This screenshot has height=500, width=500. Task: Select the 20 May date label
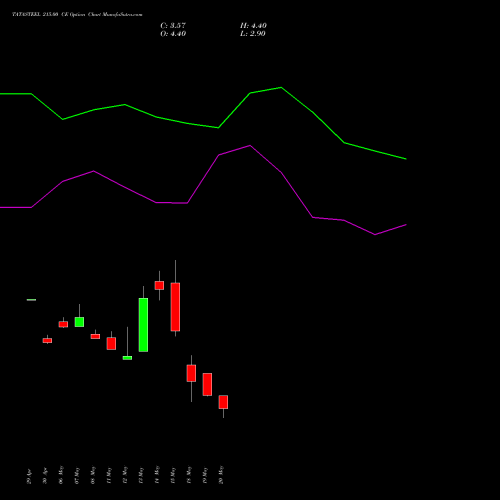click(x=221, y=475)
